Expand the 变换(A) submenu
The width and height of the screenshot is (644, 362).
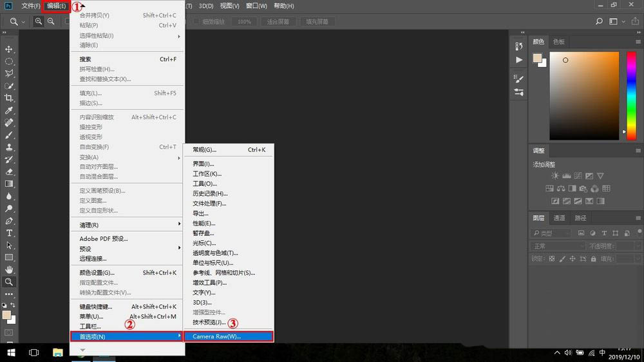tap(127, 157)
